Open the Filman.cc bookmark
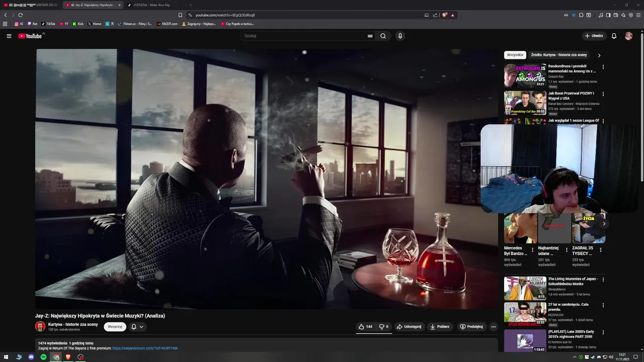Image resolution: width=644 pixels, height=362 pixels. click(135, 24)
